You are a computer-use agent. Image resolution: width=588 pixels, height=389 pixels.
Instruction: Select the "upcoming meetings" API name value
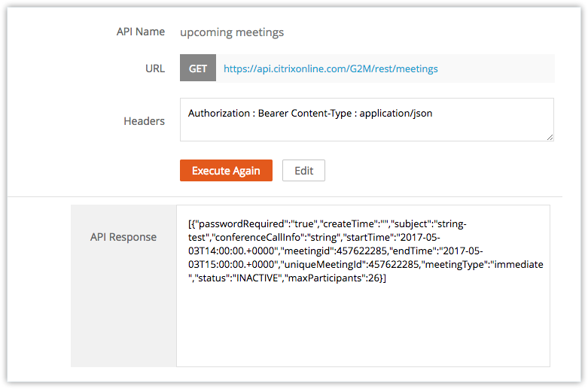click(232, 32)
